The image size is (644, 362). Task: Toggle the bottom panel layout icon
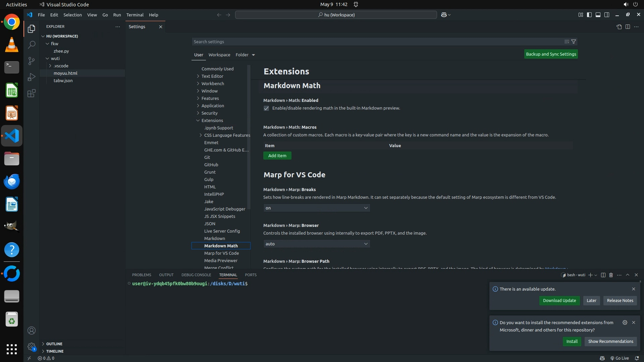coord(598,15)
